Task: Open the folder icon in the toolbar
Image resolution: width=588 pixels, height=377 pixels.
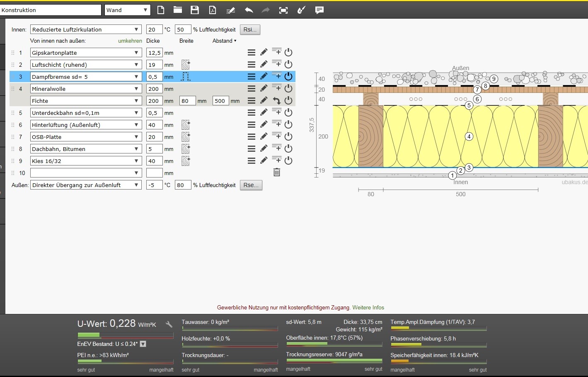Action: point(178,10)
